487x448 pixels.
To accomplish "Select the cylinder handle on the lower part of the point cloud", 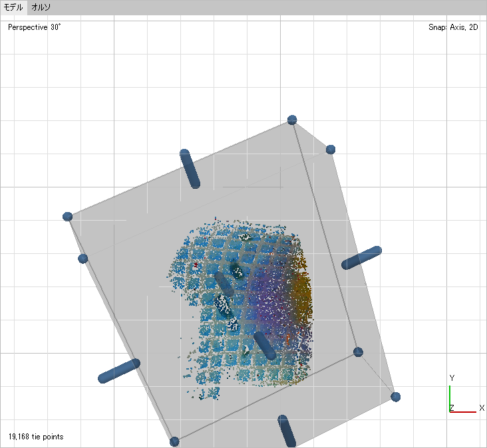I will click(x=265, y=346).
